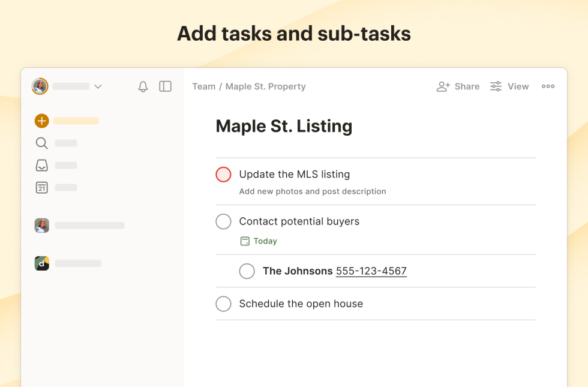Open 'Maple St. Property' breadcrumb item
The width and height of the screenshot is (588, 387).
click(x=266, y=86)
